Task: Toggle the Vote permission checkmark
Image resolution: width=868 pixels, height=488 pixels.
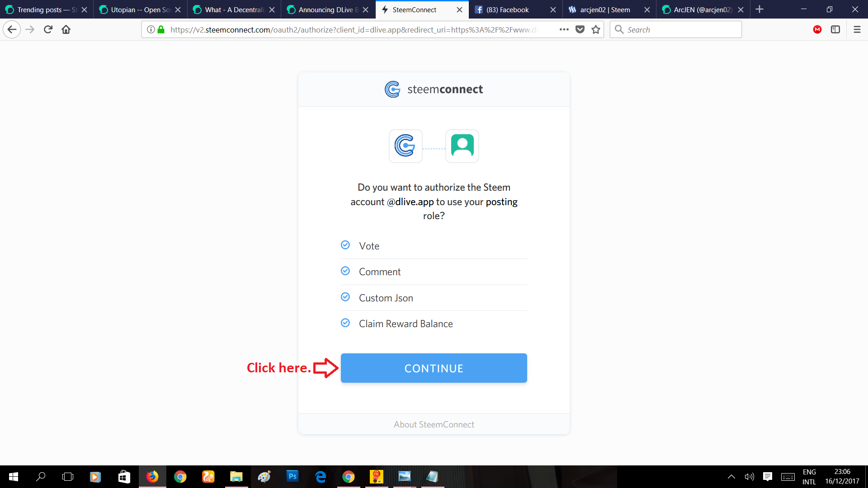Action: coord(345,245)
